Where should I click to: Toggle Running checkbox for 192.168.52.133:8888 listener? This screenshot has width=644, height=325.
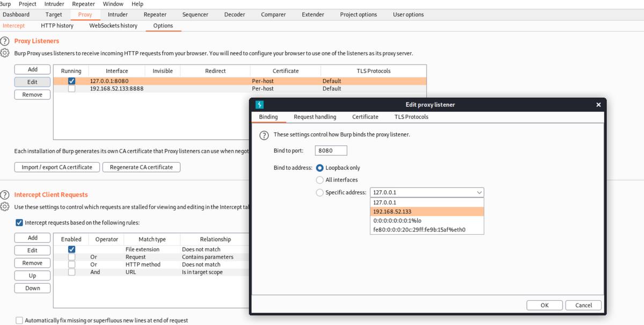click(71, 89)
